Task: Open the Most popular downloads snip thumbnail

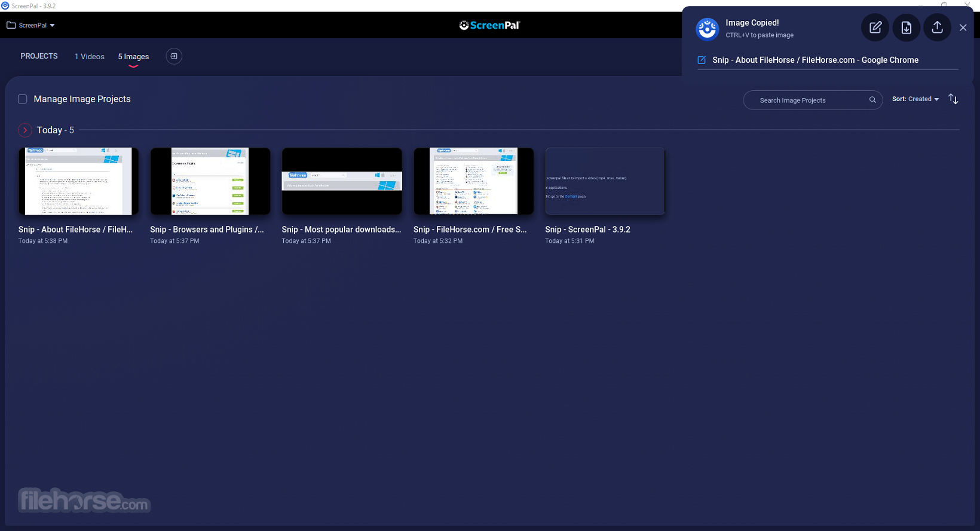Action: click(x=342, y=181)
